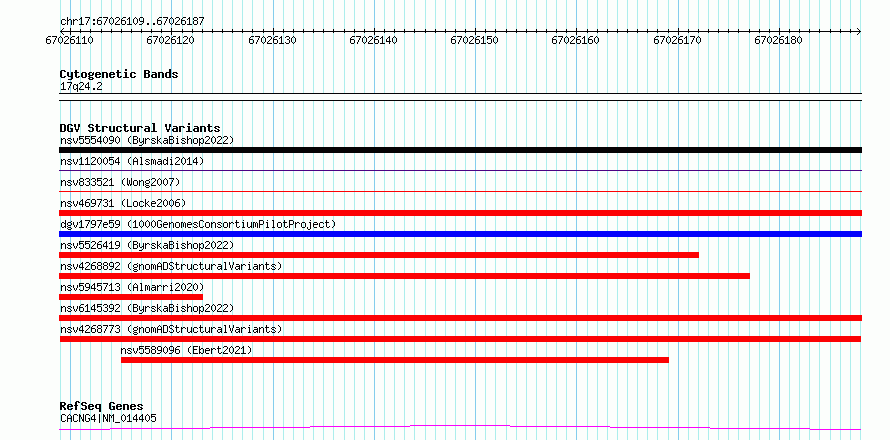This screenshot has width=890, height=440.
Task: Click the red nsv5526419 variant bar
Action: tap(379, 255)
